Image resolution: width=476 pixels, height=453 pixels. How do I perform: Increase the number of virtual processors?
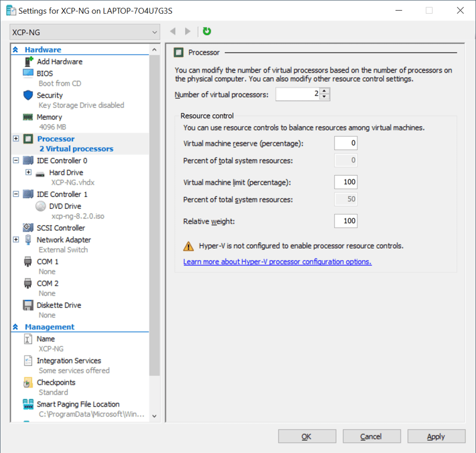tap(324, 91)
